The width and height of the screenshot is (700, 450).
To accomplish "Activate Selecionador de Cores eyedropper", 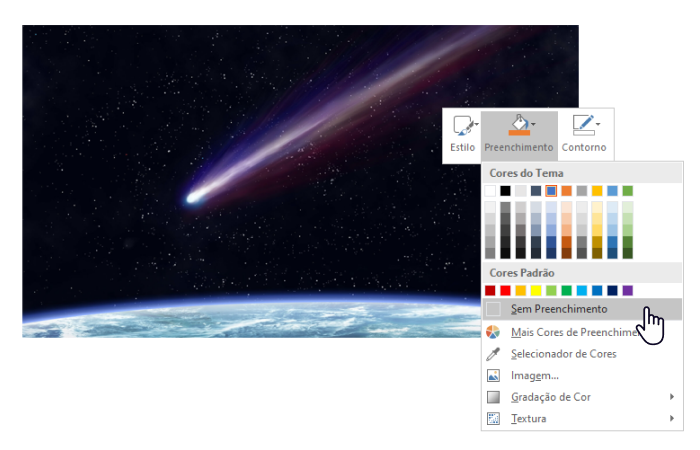I will (582, 354).
